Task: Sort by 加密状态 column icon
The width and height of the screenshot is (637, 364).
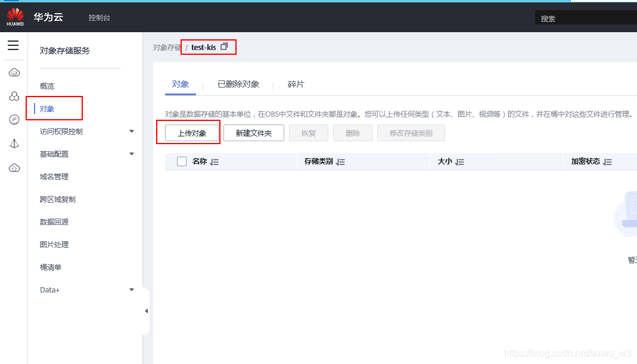Action: (607, 161)
